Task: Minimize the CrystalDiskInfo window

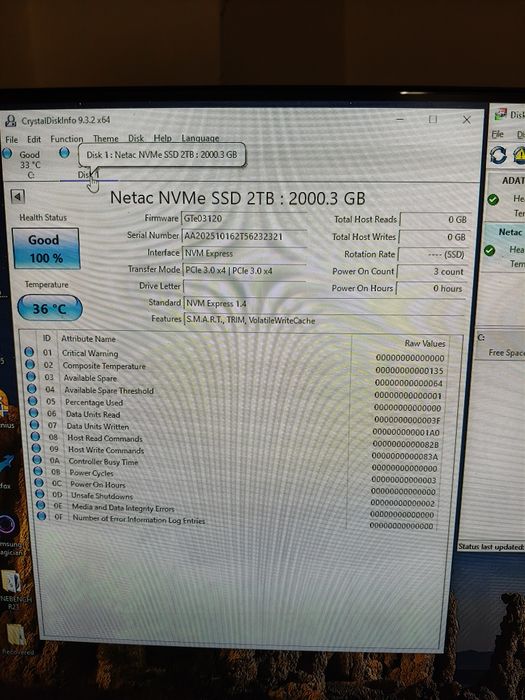Action: 400,119
